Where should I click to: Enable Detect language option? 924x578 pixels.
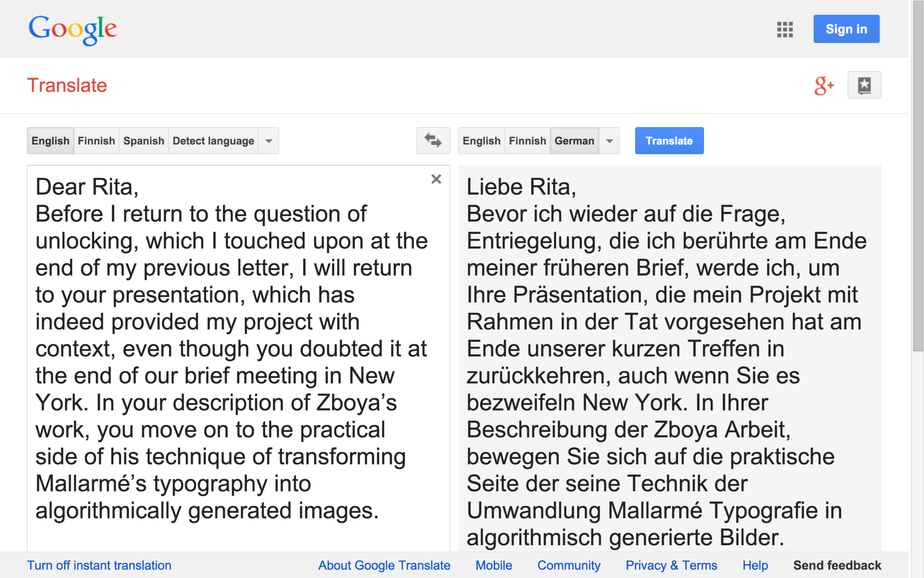pyautogui.click(x=213, y=141)
